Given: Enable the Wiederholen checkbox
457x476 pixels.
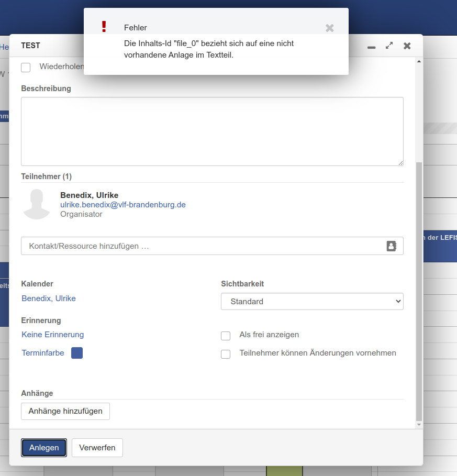Looking at the screenshot, I should [x=26, y=67].
